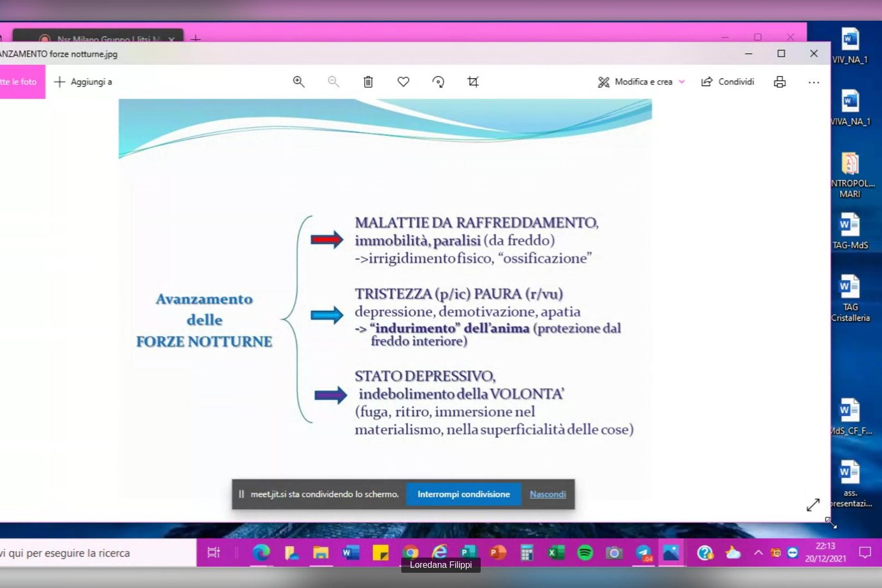Click the Nascondi link
The width and height of the screenshot is (882, 588).
(548, 494)
